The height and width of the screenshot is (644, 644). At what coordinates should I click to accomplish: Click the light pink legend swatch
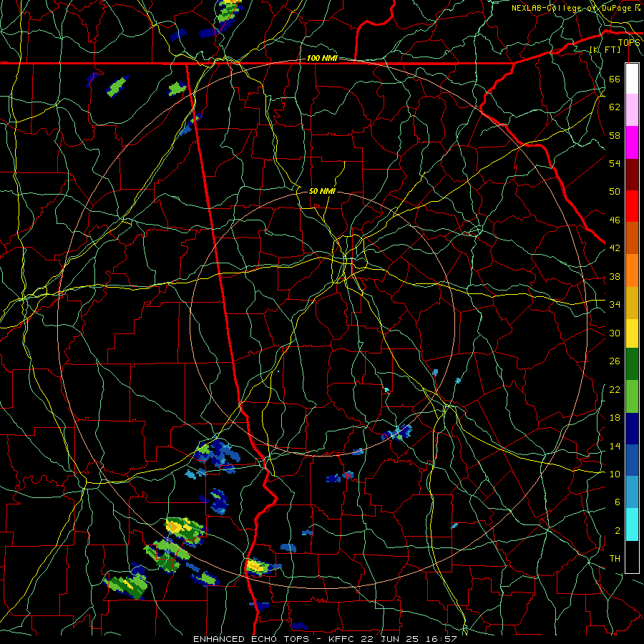pos(632,110)
